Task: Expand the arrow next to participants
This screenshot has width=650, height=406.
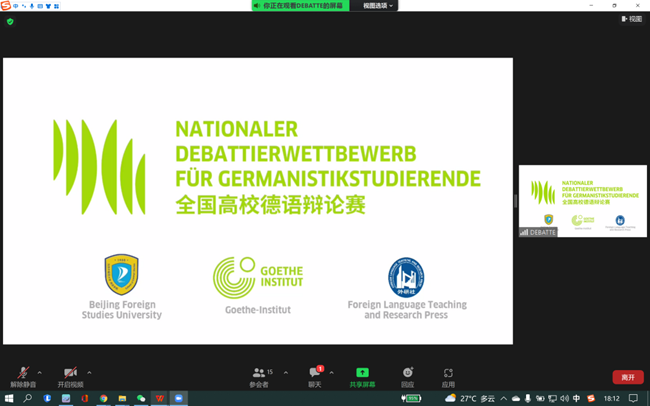Action: [286, 373]
